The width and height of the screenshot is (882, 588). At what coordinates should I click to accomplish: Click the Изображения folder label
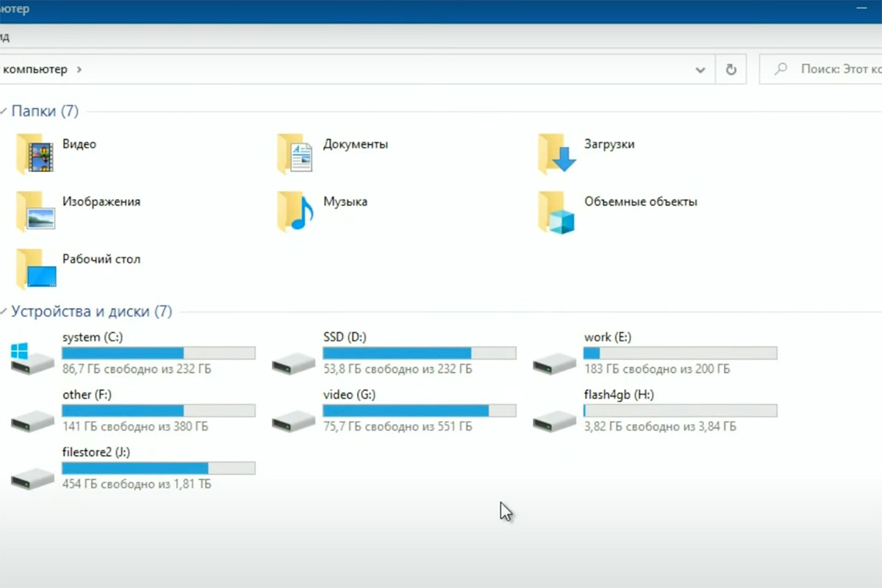101,201
